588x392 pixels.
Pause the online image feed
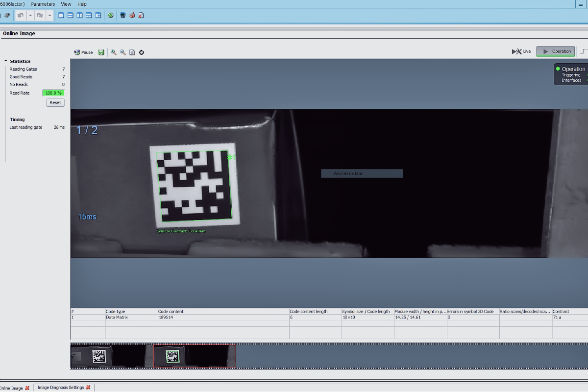point(83,52)
